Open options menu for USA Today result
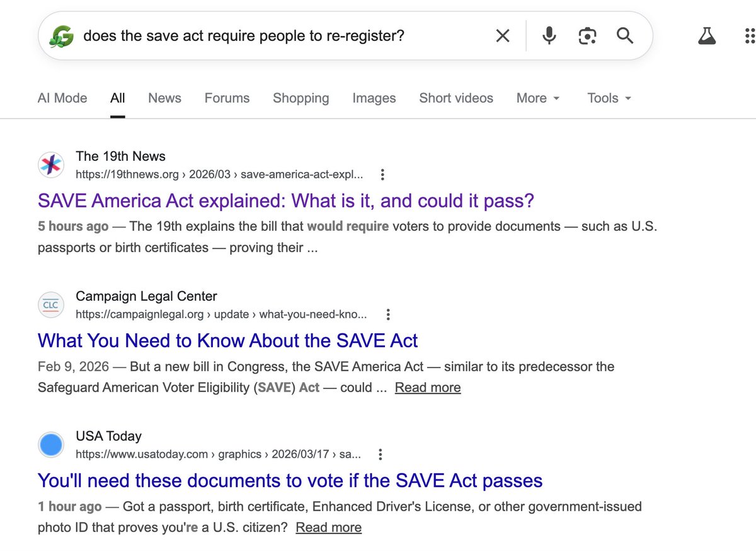Viewport: 756px width, 551px height. pyautogui.click(x=380, y=455)
